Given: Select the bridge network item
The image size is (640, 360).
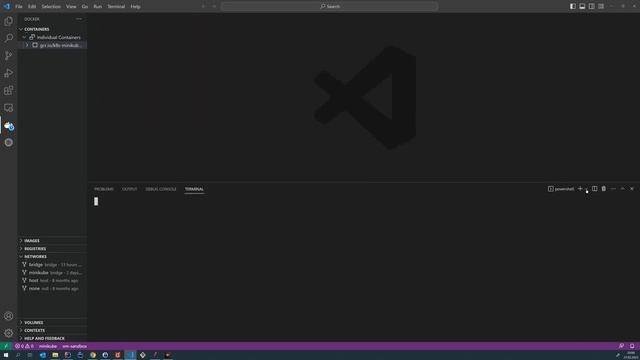Looking at the screenshot, I should pos(52,264).
